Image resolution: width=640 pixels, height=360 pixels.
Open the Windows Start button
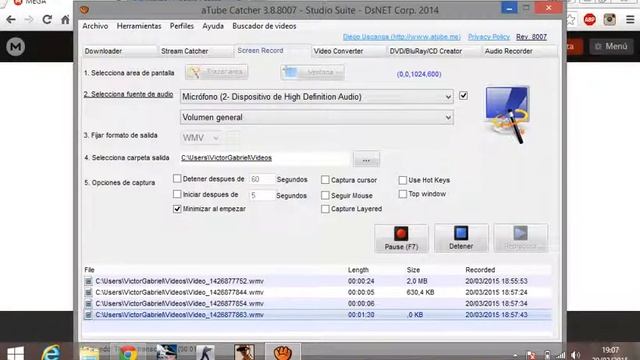[15, 353]
